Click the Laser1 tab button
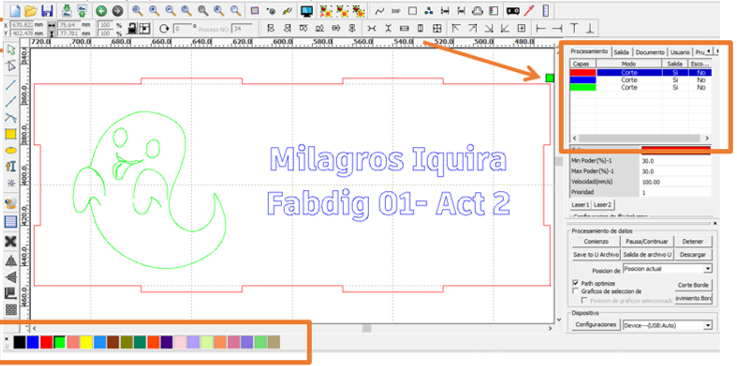The width and height of the screenshot is (737, 366). [x=580, y=205]
